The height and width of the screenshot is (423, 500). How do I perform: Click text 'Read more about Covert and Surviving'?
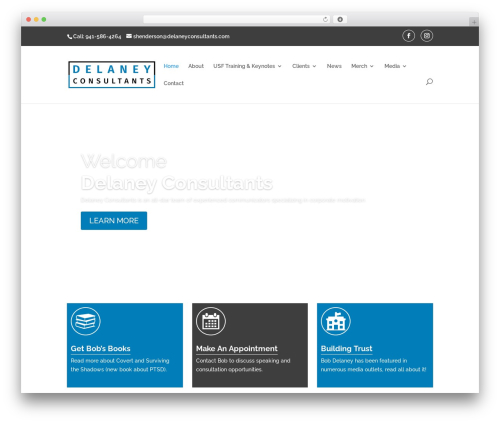pyautogui.click(x=120, y=361)
